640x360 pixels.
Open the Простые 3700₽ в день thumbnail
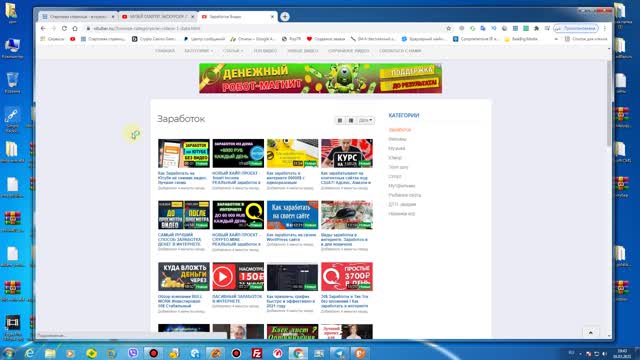pos(347,277)
